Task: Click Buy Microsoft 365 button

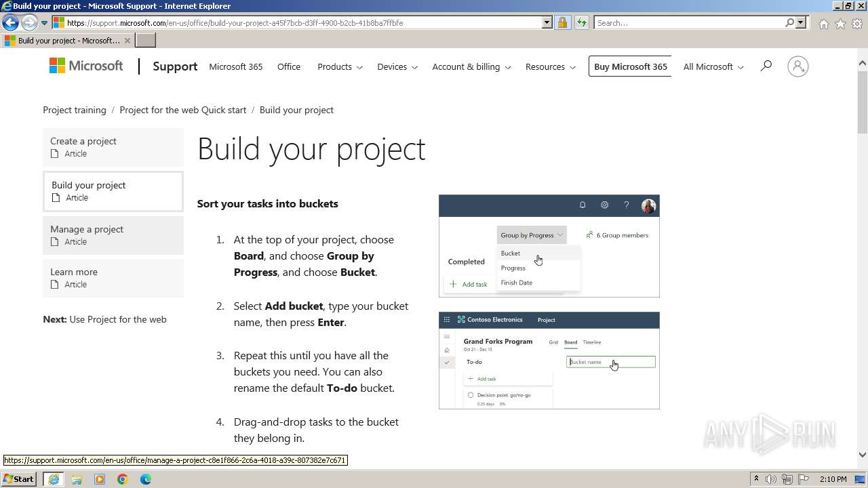Action: (631, 66)
